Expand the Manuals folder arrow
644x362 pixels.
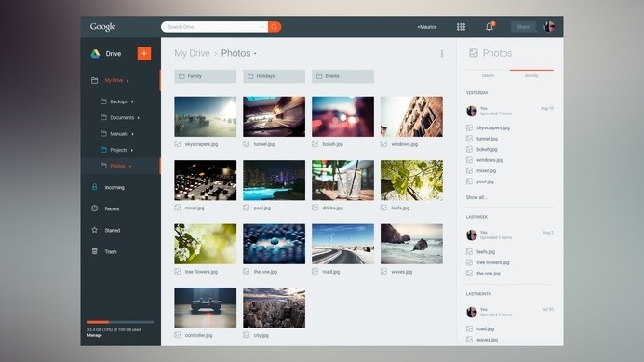(x=133, y=134)
